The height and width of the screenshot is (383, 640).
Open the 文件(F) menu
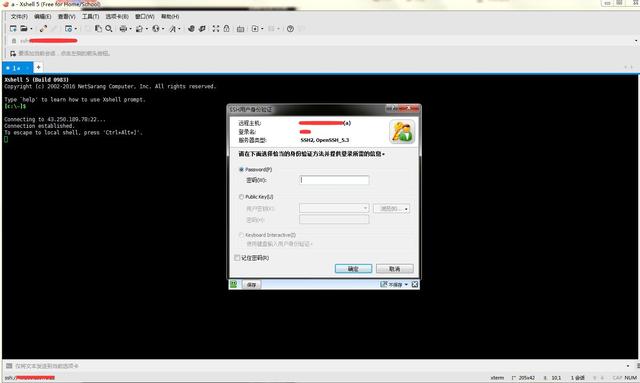[x=19, y=16]
